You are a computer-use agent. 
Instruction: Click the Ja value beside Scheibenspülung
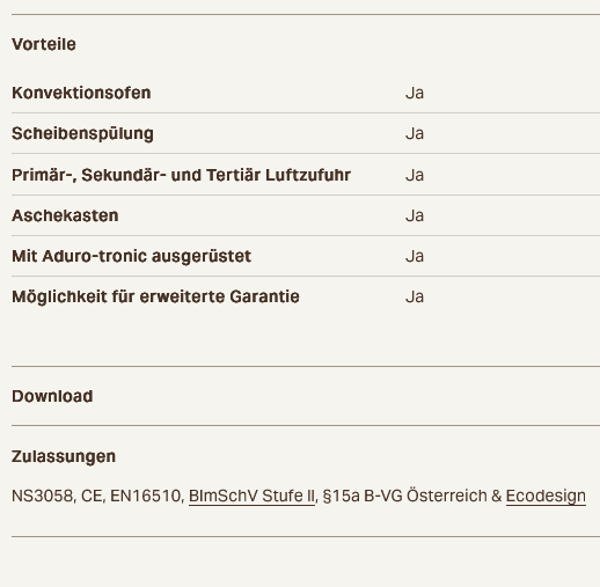click(415, 134)
